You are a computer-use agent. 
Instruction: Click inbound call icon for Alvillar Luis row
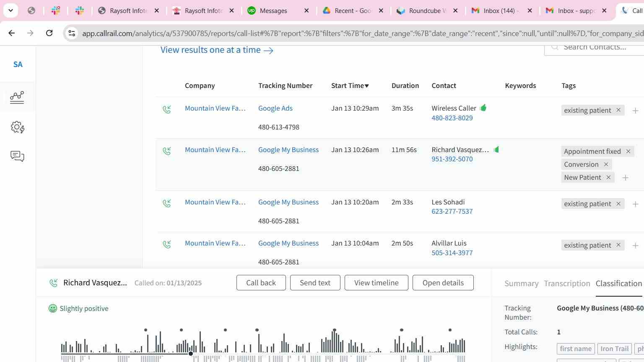[x=167, y=244]
